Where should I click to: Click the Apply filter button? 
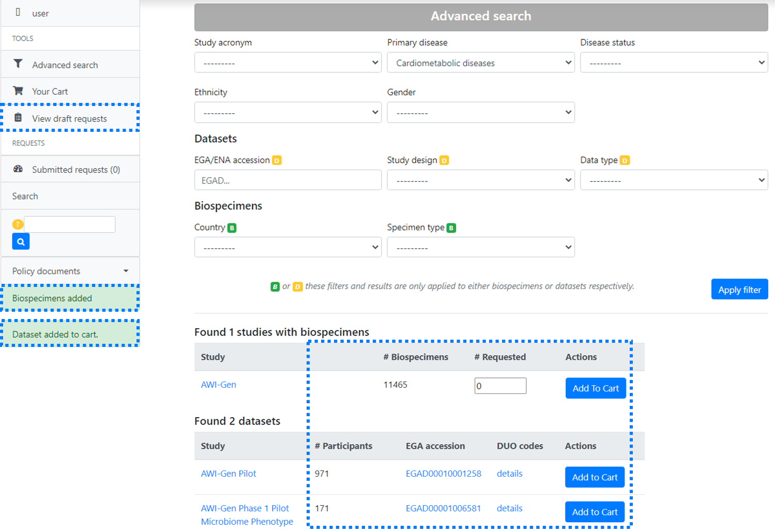point(739,290)
